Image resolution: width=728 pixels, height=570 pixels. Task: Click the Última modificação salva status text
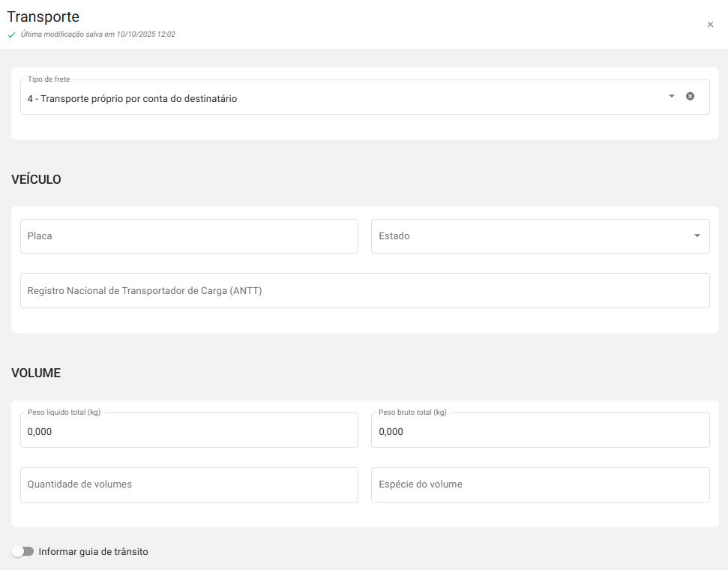tap(97, 34)
